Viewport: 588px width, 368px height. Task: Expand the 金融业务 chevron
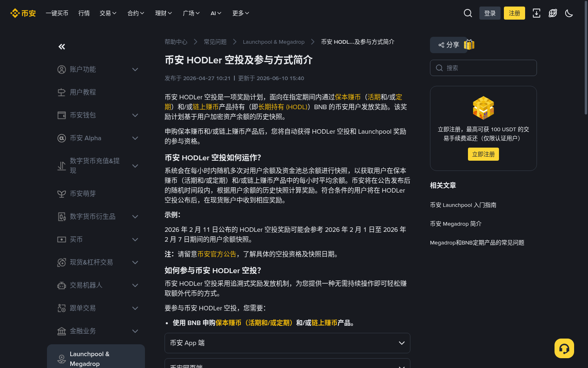(x=135, y=331)
